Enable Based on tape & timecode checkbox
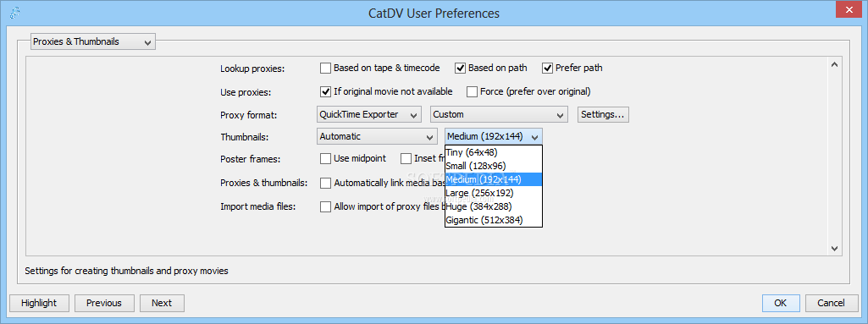The height and width of the screenshot is (324, 868). click(325, 68)
